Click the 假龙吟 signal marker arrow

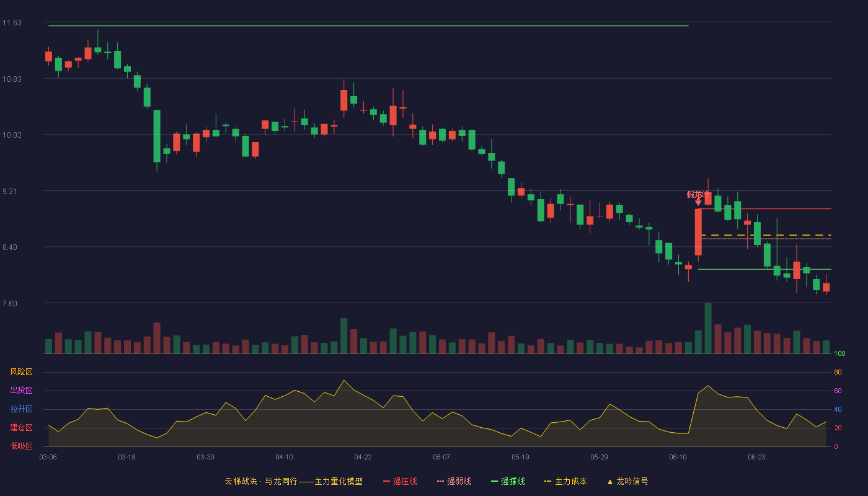click(698, 201)
